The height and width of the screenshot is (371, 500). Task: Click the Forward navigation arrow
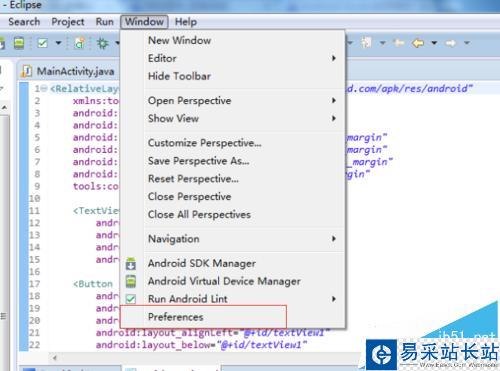click(x=451, y=43)
